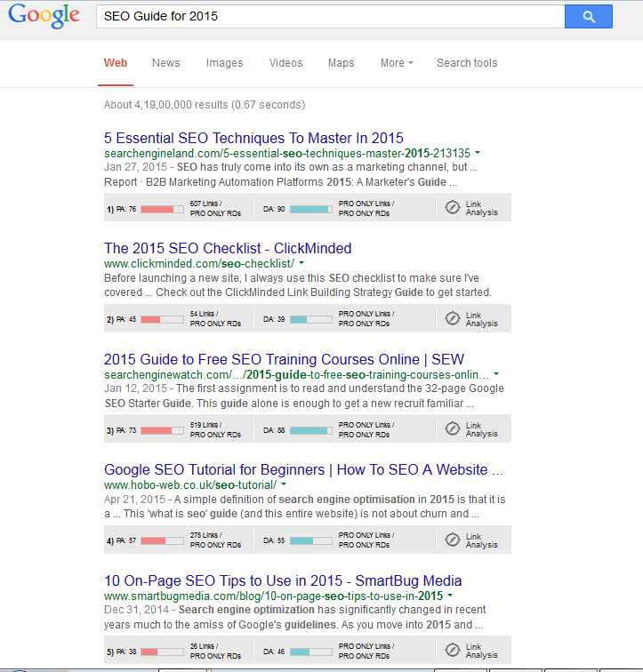Open '2015 Guide to Free SEO Training Courses' link
Viewport: 643px width, 672px height.
click(x=284, y=359)
